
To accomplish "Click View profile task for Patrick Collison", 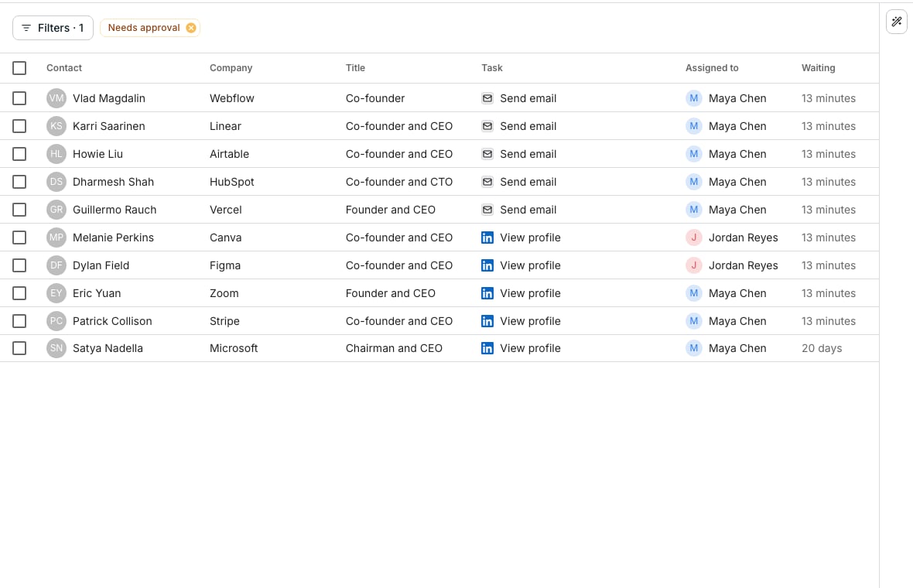I will (x=531, y=321).
